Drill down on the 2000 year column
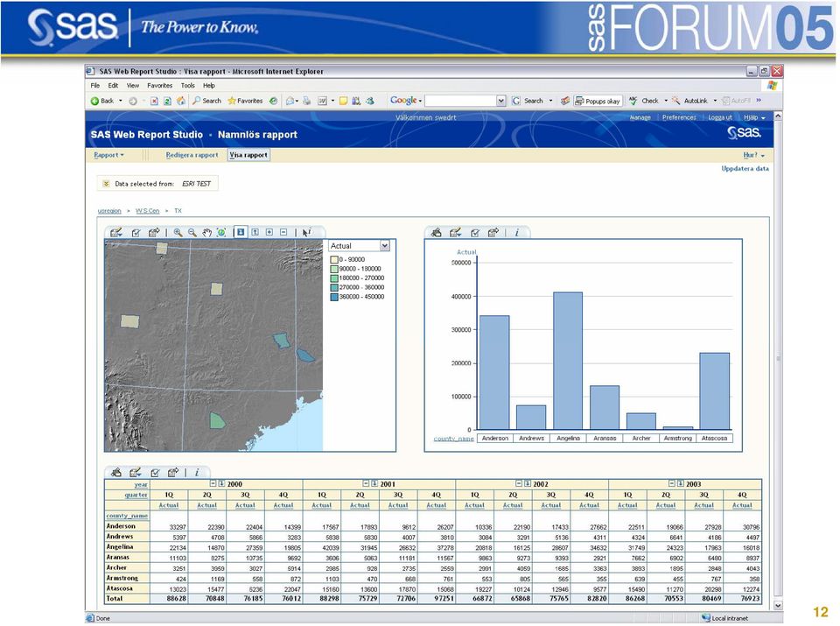The height and width of the screenshot is (626, 840). 221,483
